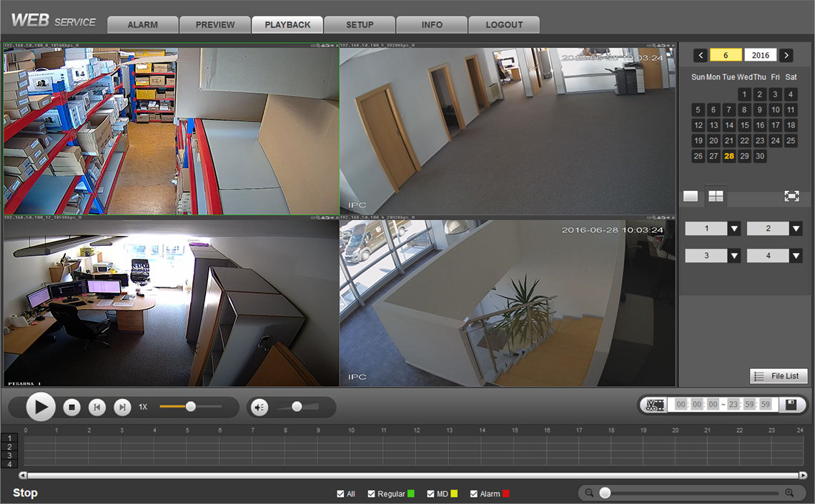815x504 pixels.
Task: Open the File List button
Action: point(779,376)
